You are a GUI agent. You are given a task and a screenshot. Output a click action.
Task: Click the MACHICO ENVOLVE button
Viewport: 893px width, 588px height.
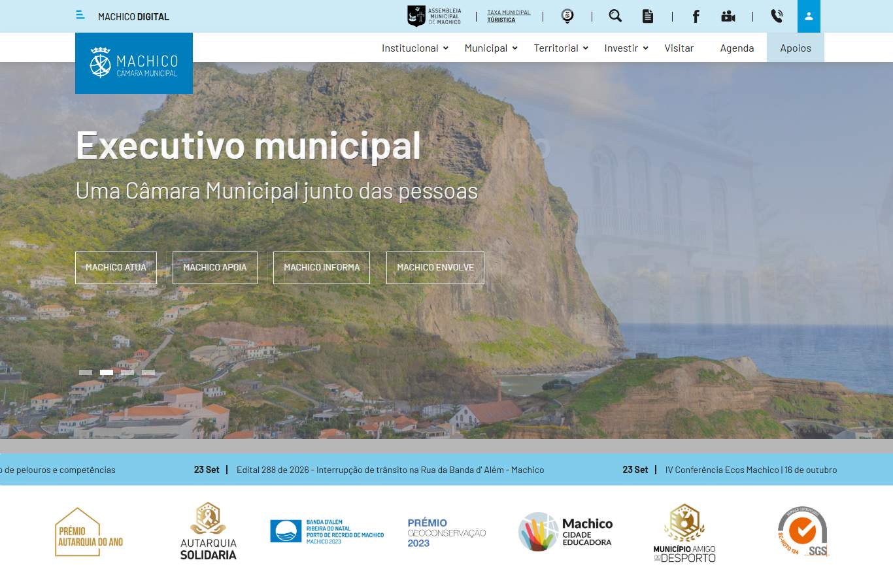435,268
